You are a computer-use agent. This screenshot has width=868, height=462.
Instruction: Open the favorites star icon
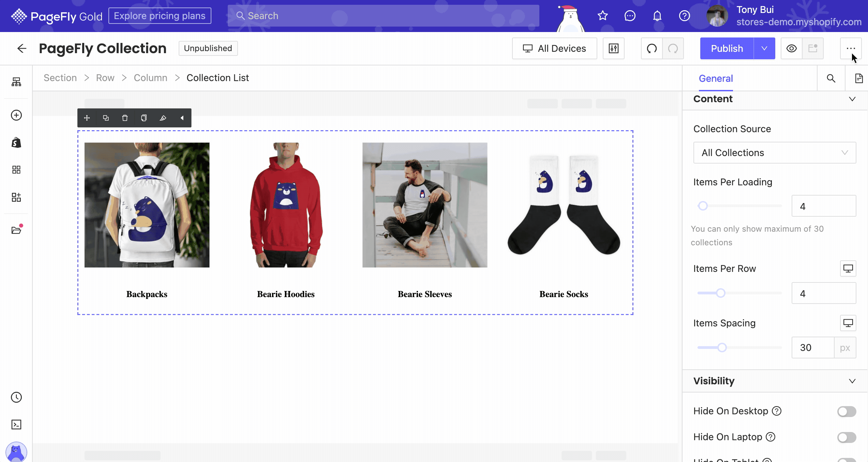click(x=603, y=16)
